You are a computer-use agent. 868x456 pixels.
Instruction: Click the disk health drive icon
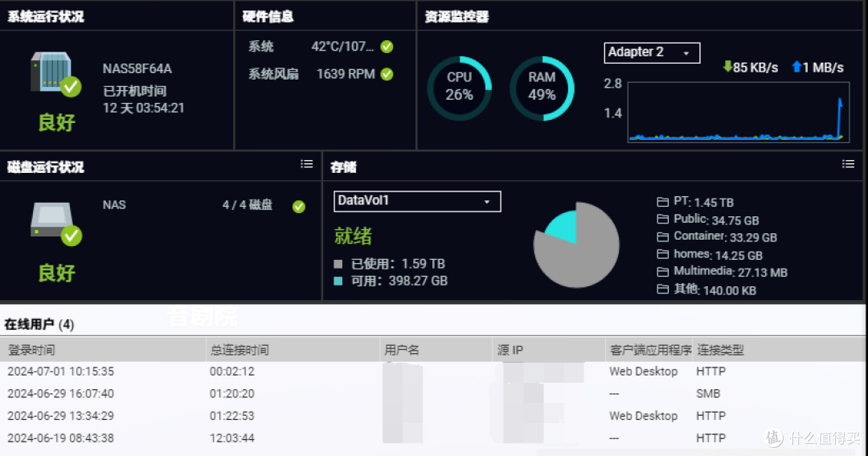click(x=55, y=224)
